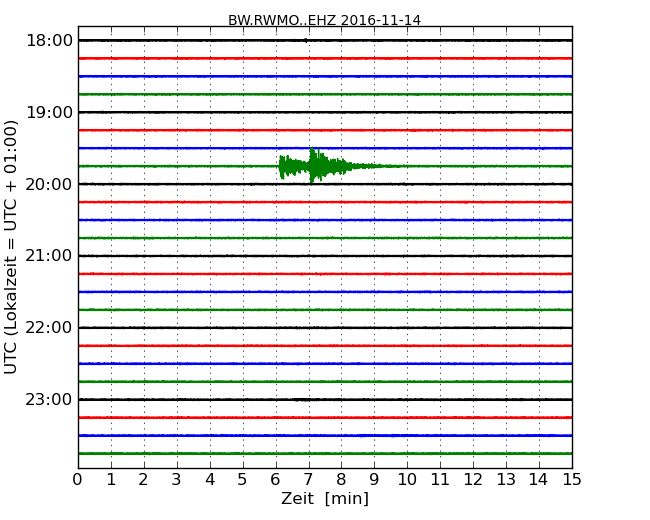Viewport: 650px width, 520px height.
Task: Click the 23:00 time label
Action: [49, 399]
